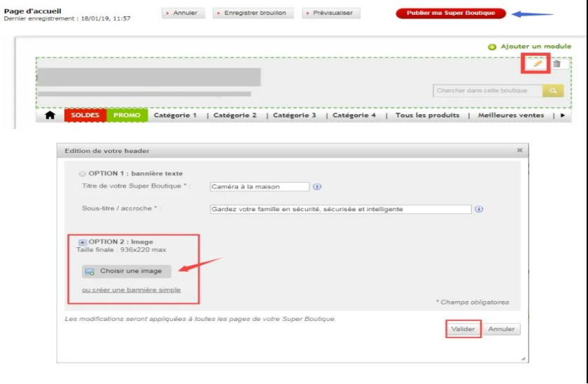Select Catégorie 2 menu item
Image resolution: width=588 pixels, height=384 pixels.
point(234,115)
